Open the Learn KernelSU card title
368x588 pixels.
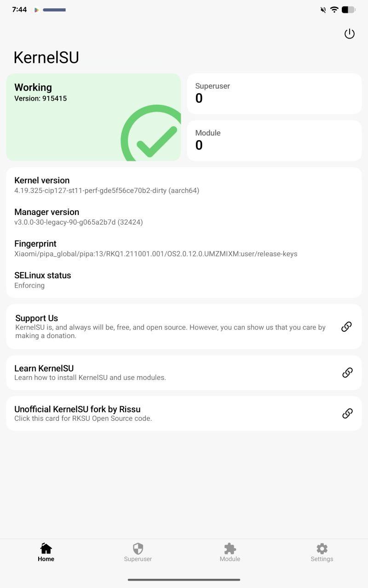(44, 368)
